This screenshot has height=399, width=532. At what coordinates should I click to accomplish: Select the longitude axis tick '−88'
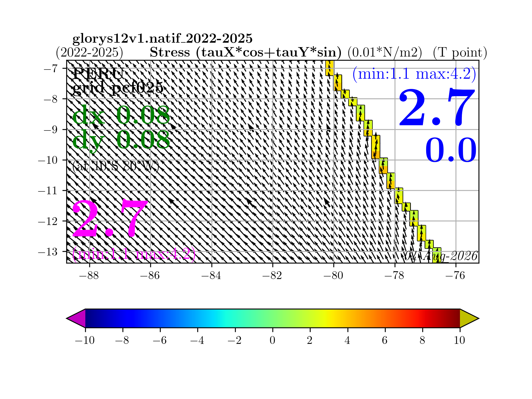coord(89,275)
